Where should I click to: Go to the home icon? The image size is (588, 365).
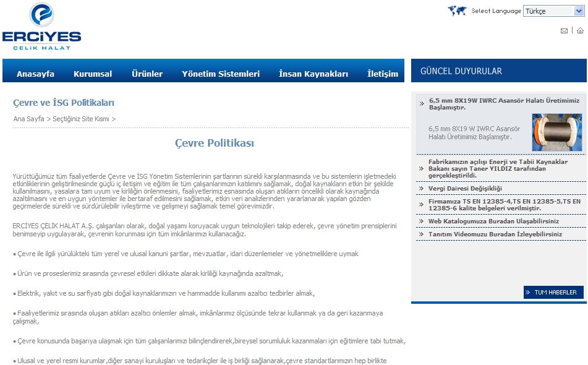[x=580, y=30]
